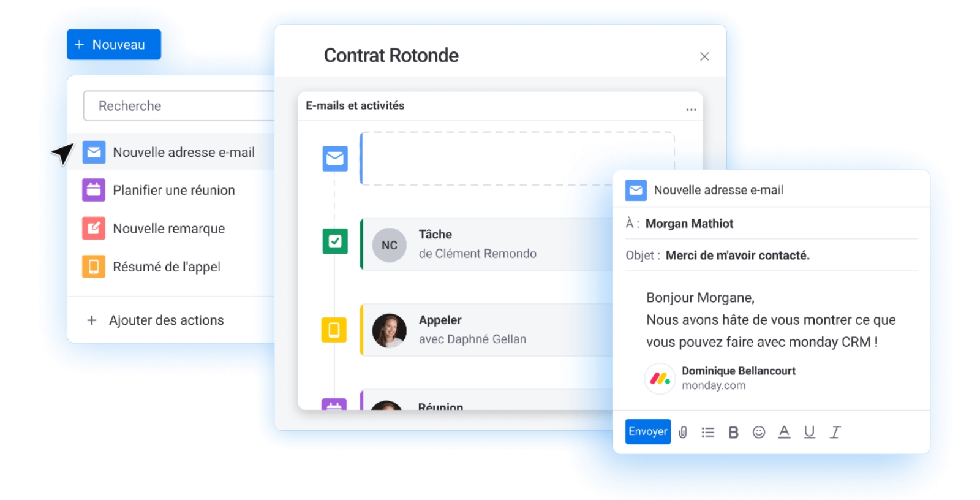Image resolution: width=980 pixels, height=500 pixels.
Task: Toggle underline formatting
Action: 809,432
